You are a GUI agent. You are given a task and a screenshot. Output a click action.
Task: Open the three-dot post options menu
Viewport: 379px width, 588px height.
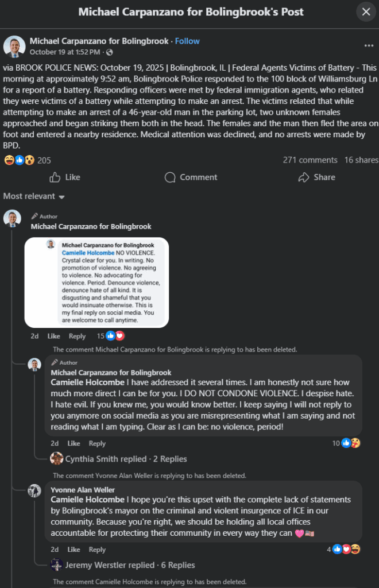point(369,45)
